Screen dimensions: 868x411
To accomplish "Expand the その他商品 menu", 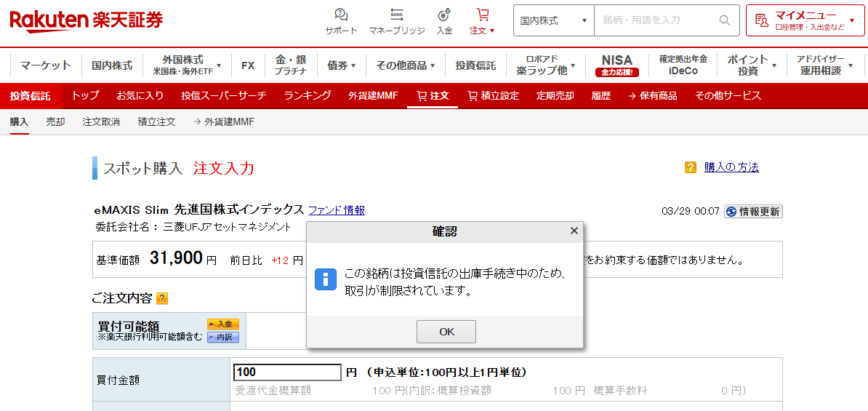I will (406, 65).
